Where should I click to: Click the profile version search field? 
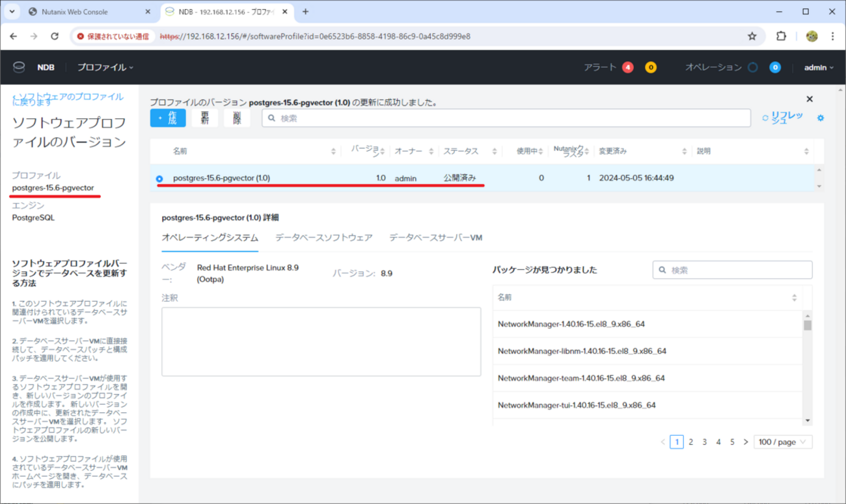tap(506, 118)
